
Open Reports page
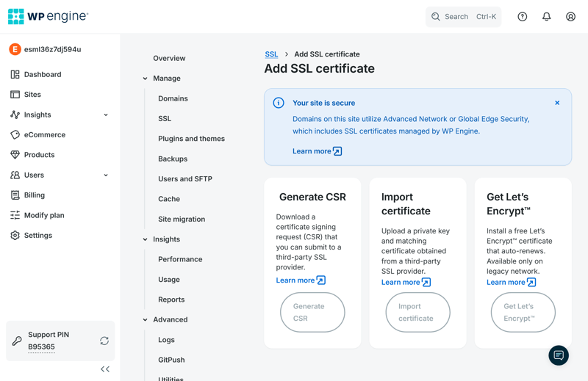[x=171, y=300]
